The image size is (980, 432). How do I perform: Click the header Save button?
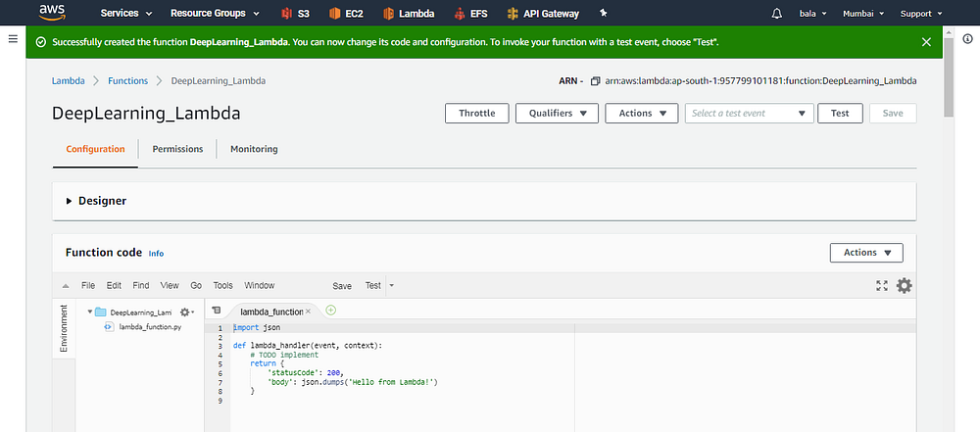(x=893, y=114)
